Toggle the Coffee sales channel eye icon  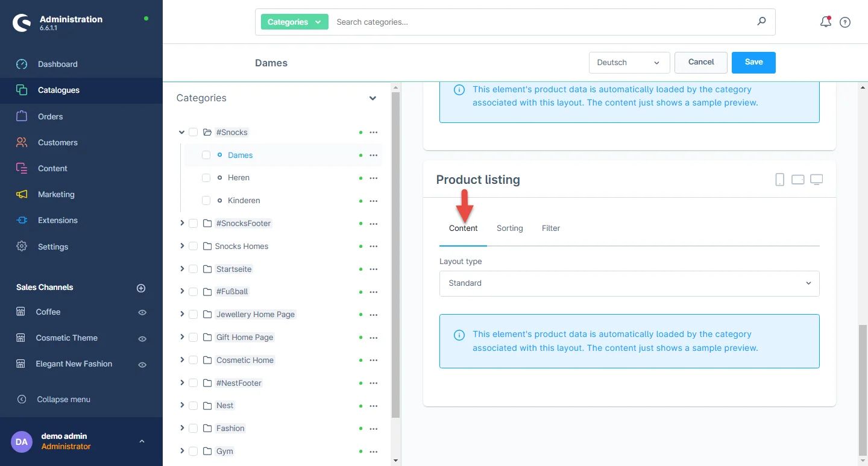tap(142, 312)
